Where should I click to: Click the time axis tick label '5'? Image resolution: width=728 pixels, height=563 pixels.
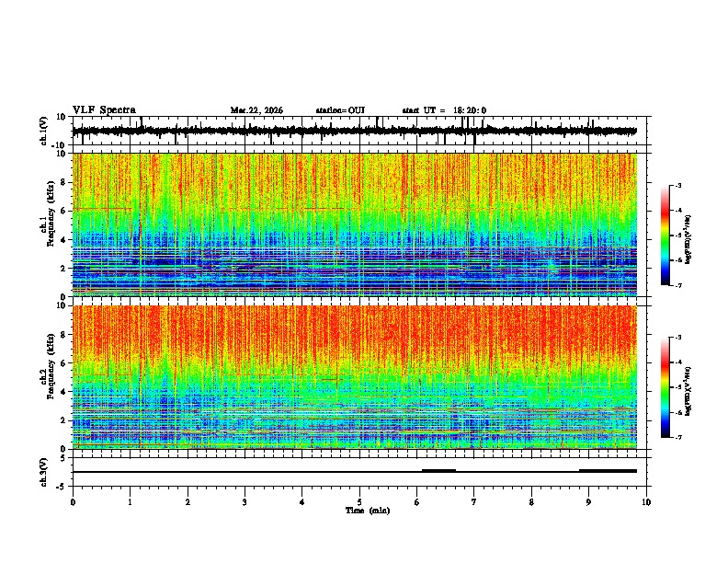click(x=359, y=502)
